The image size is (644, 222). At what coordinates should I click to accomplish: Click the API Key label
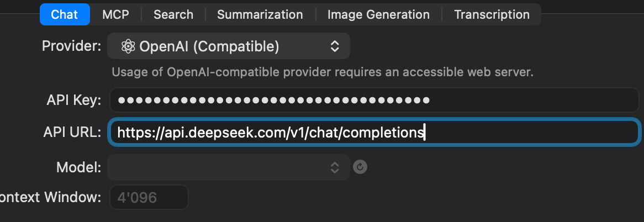pyautogui.click(x=74, y=100)
